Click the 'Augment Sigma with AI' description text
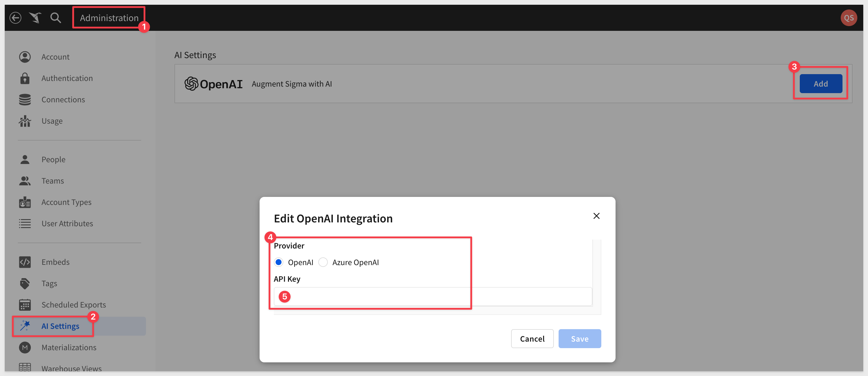 tap(292, 84)
